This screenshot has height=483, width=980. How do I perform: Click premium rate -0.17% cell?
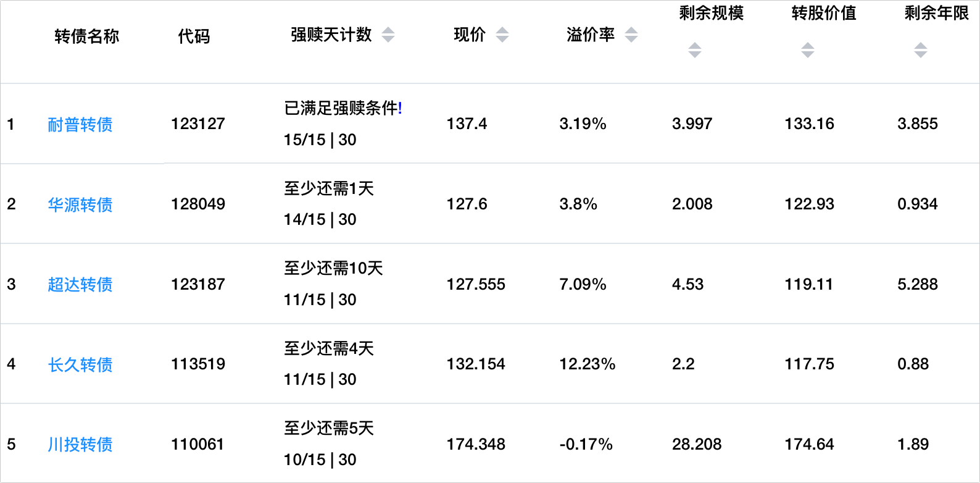[586, 445]
